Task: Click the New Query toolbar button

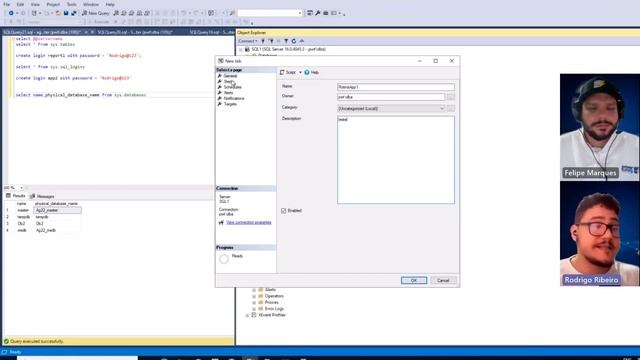Action: [96, 13]
